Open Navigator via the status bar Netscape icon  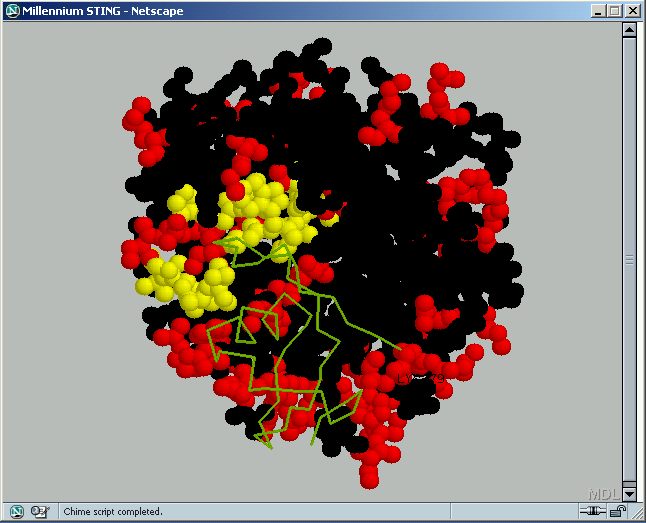(x=17, y=511)
